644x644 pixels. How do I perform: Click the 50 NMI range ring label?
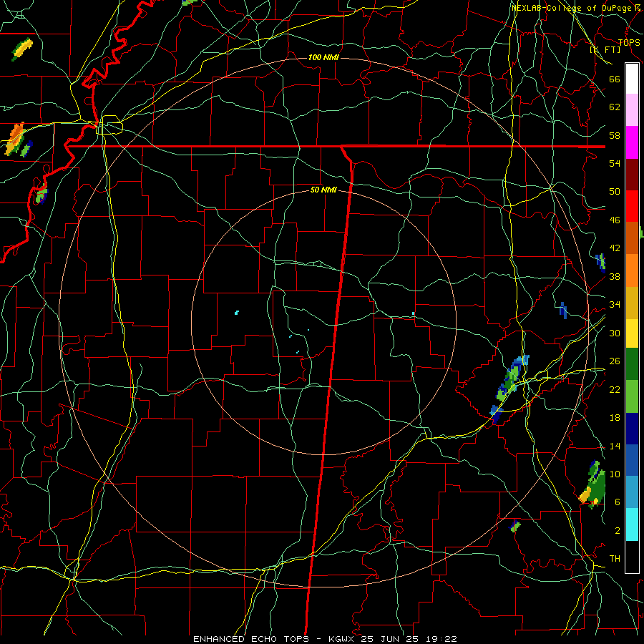click(323, 190)
